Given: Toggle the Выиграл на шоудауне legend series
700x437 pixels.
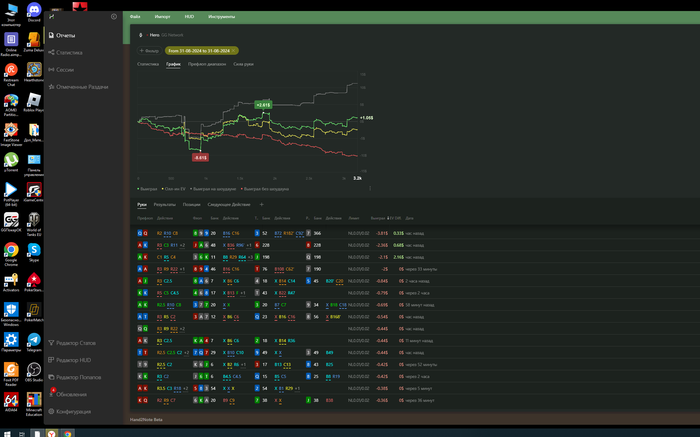Looking at the screenshot, I should (215, 187).
